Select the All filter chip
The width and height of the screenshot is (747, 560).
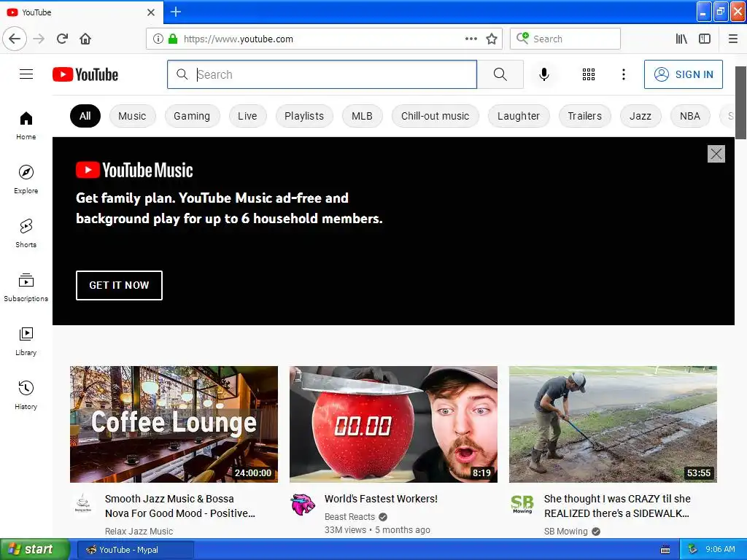(x=85, y=116)
